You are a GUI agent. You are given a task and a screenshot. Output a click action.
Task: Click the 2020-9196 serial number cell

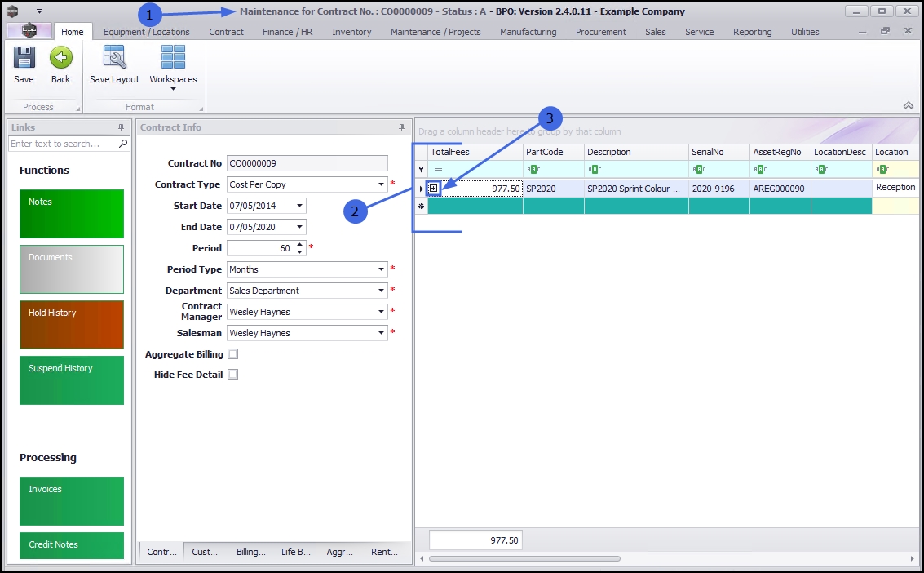point(719,189)
